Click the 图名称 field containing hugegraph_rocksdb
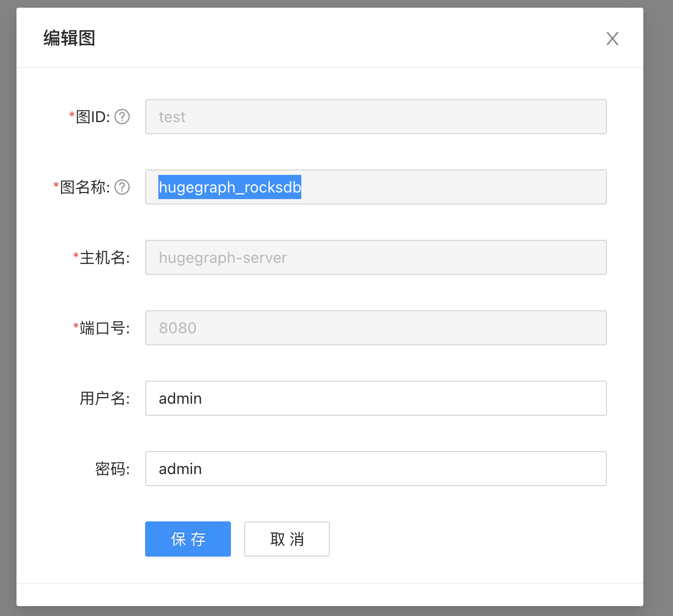The image size is (673, 616). 376,187
